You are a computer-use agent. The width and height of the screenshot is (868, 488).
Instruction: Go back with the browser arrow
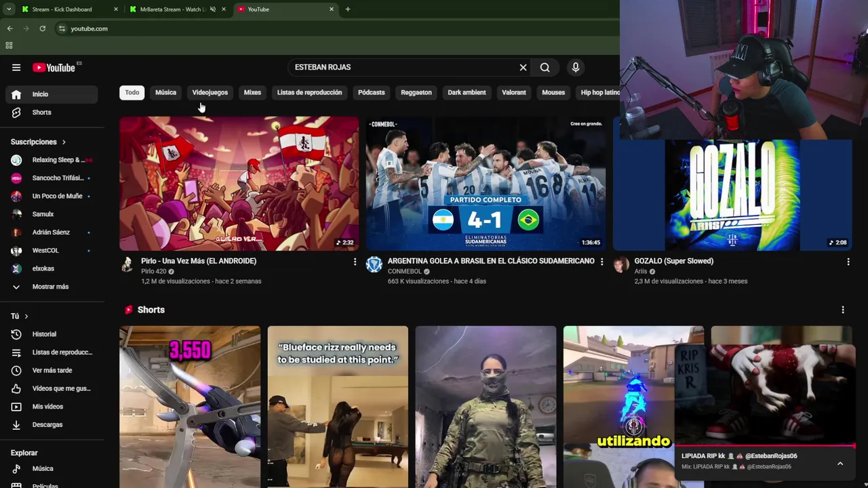9,28
